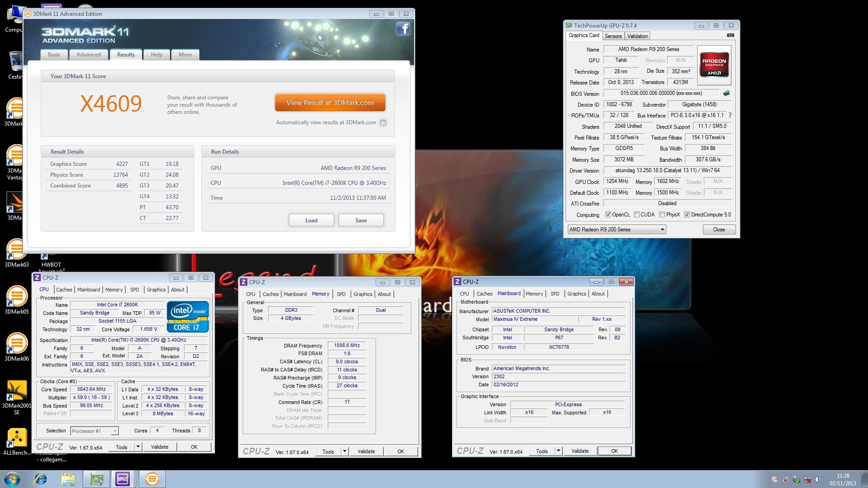
Task: Expand Tools dropdown arrow in CPU-Z Memory window
Action: pos(344,451)
